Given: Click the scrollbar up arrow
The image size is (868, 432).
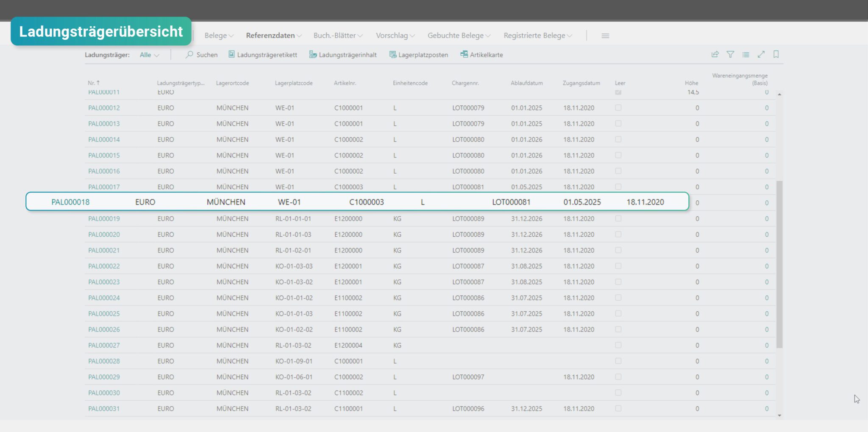Looking at the screenshot, I should tap(779, 94).
